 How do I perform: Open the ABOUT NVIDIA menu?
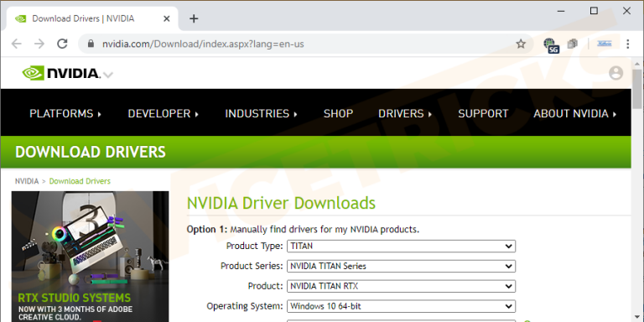575,113
